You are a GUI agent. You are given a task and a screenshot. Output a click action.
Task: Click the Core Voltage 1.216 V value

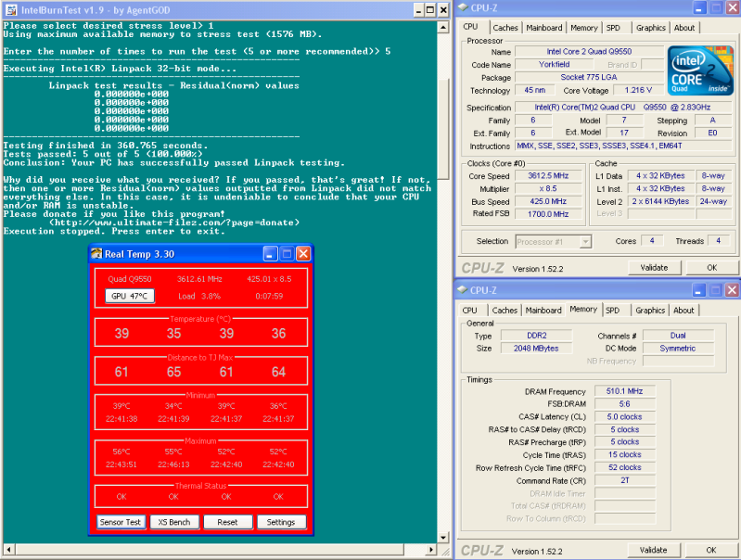point(638,90)
